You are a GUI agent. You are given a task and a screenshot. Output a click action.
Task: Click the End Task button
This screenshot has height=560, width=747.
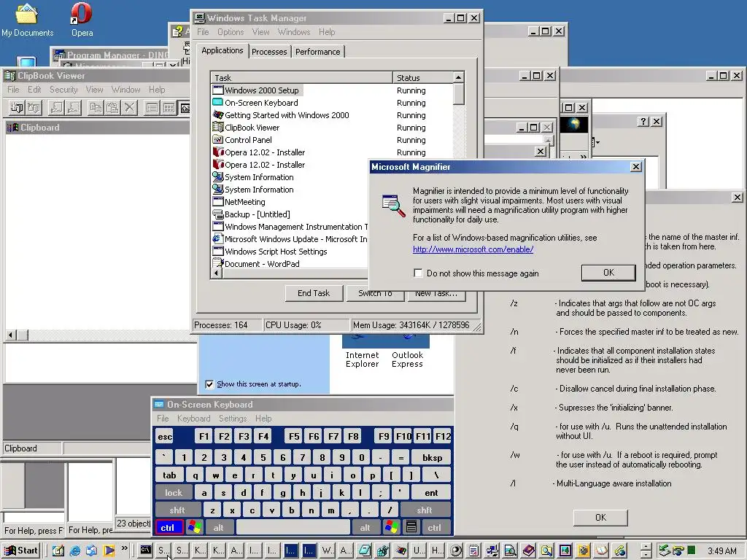point(314,293)
